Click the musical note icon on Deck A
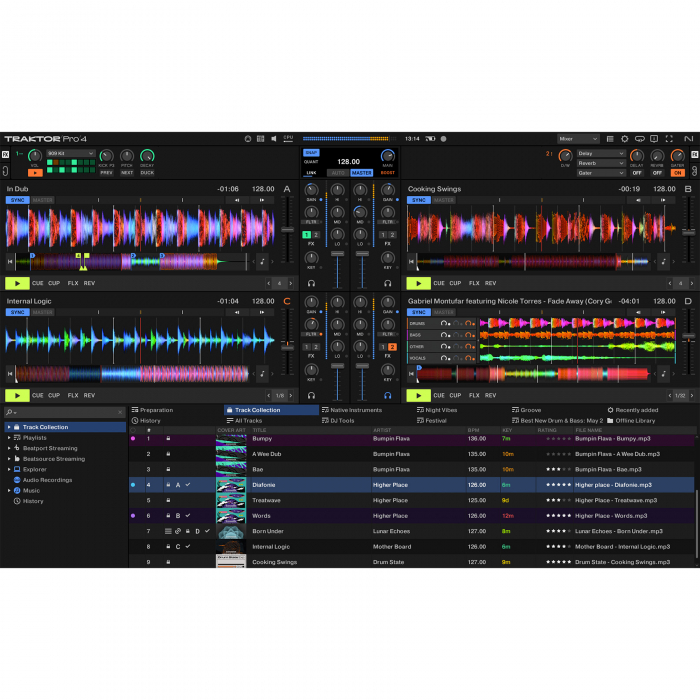The height and width of the screenshot is (700, 700). 262,262
